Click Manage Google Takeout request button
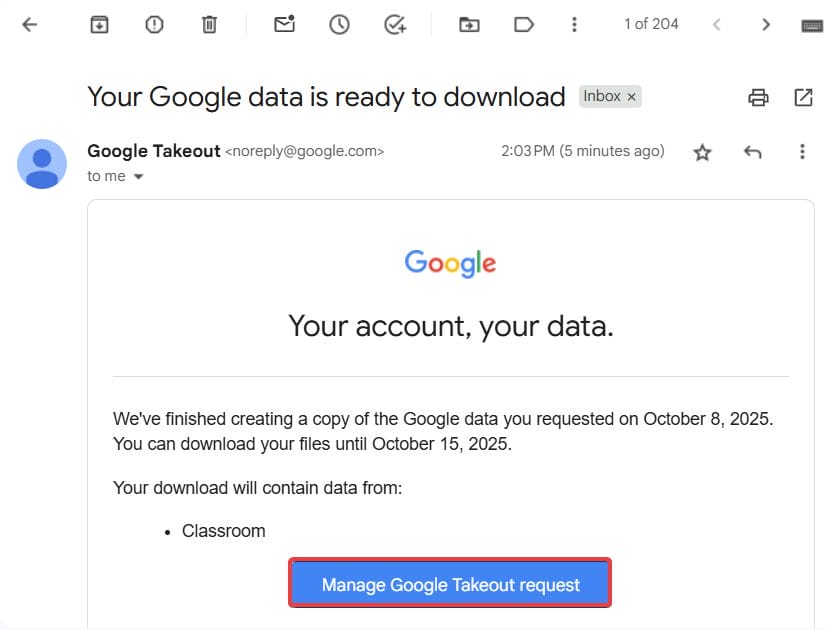Image resolution: width=830 pixels, height=630 pixels. 450,585
